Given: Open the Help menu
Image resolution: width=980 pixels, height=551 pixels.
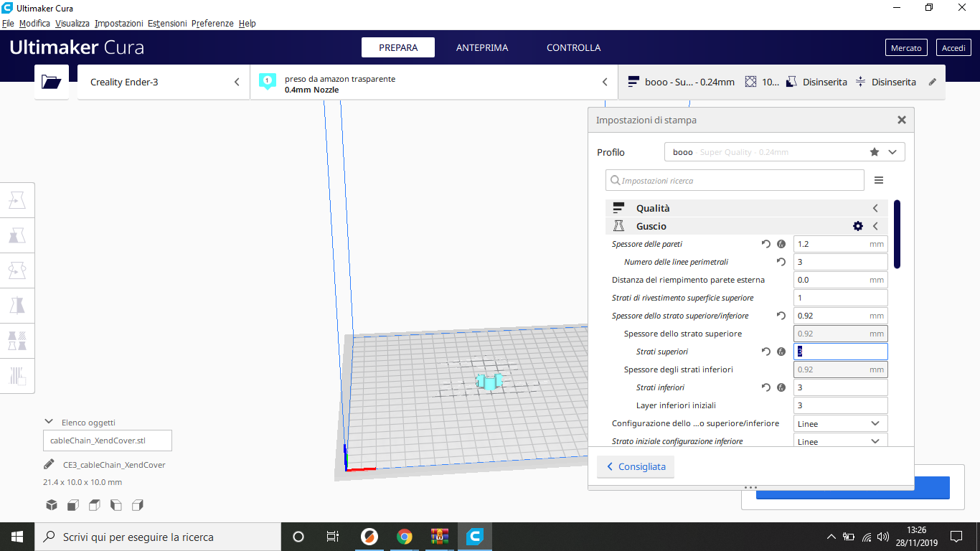Looking at the screenshot, I should click(248, 24).
